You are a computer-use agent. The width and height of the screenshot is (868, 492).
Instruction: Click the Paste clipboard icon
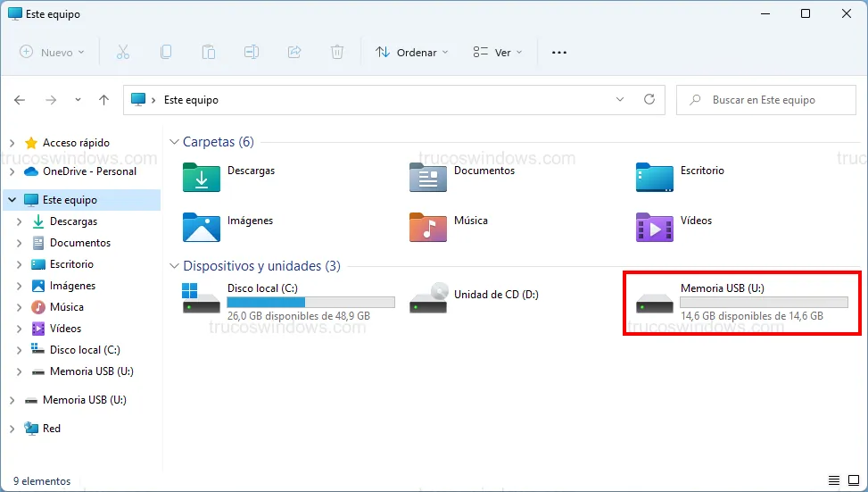[x=209, y=53]
